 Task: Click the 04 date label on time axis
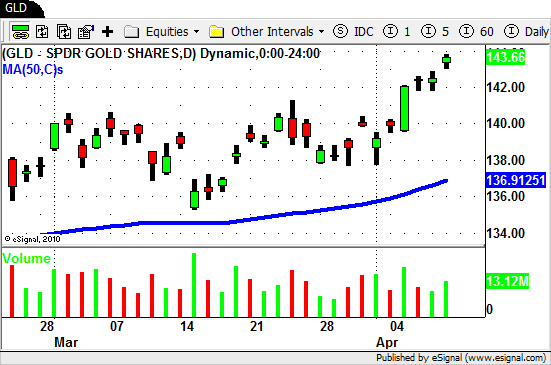(x=397, y=326)
